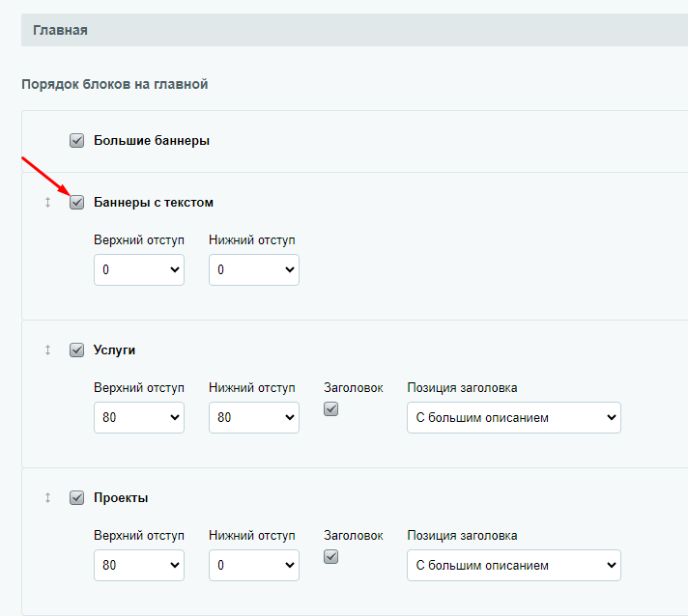Open Нижний отступ dropdown in Услуги block

[254, 417]
